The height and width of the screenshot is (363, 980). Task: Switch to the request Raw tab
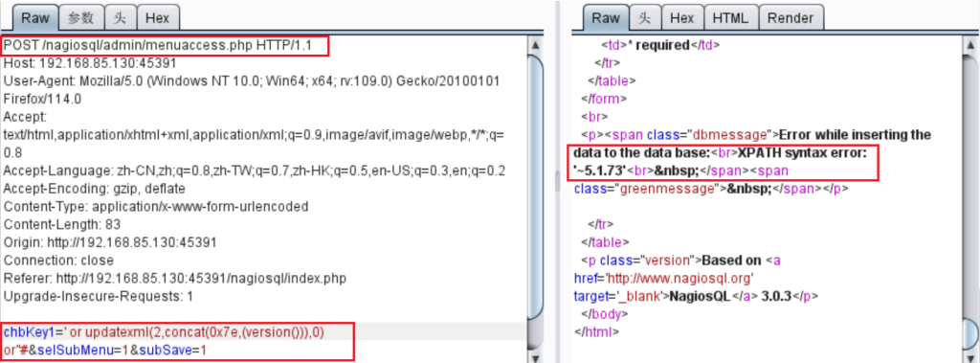coord(35,17)
